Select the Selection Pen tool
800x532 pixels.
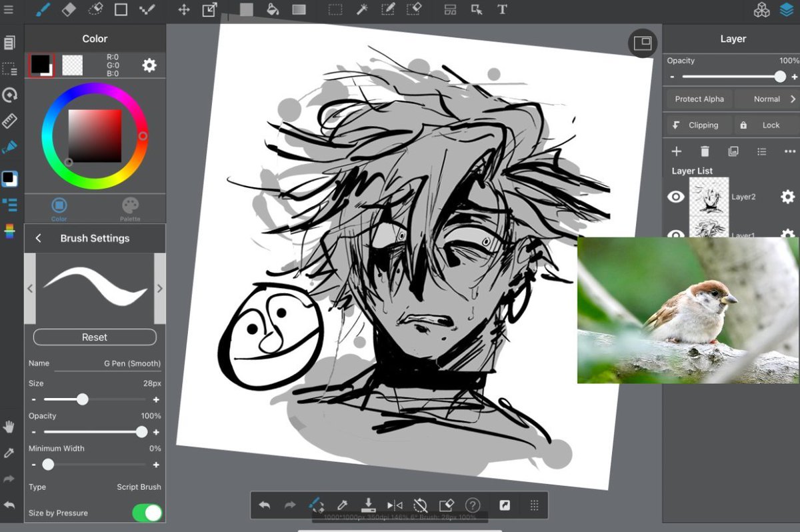388,10
